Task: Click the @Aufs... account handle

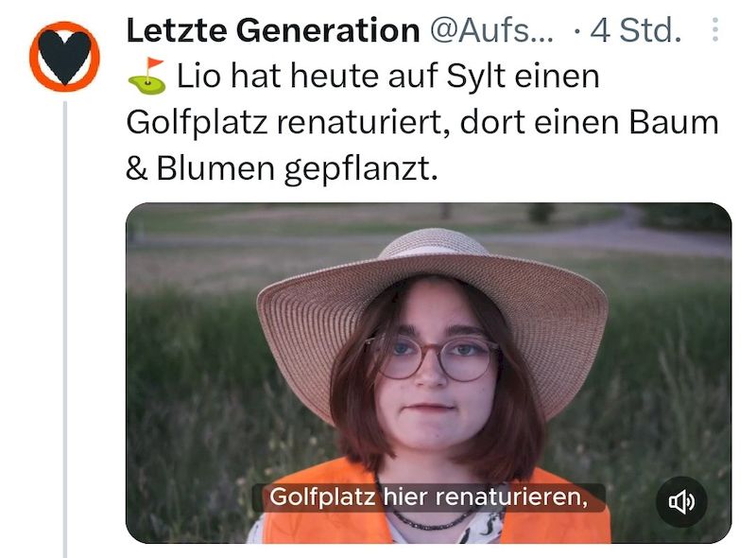Action: click(x=491, y=30)
